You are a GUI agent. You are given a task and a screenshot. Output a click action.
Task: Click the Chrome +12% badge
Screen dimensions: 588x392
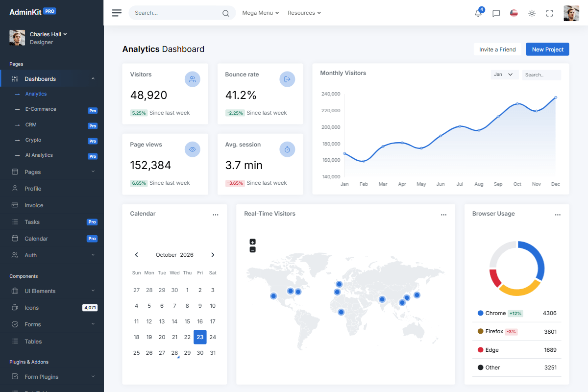515,314
